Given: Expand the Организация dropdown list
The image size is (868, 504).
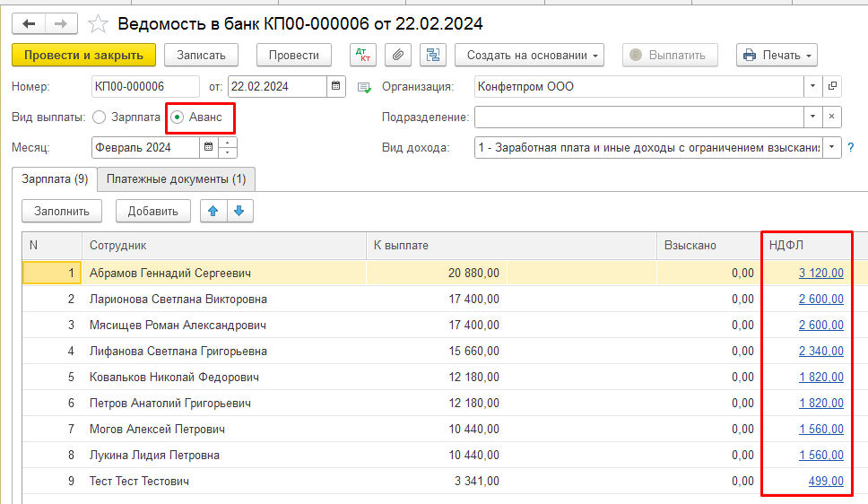Looking at the screenshot, I should (x=812, y=86).
